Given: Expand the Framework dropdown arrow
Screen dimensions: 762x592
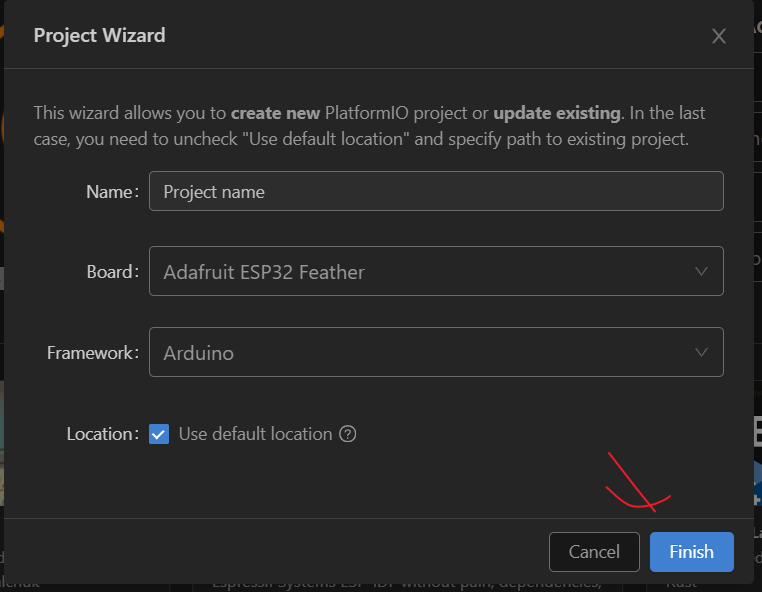Looking at the screenshot, I should [701, 352].
